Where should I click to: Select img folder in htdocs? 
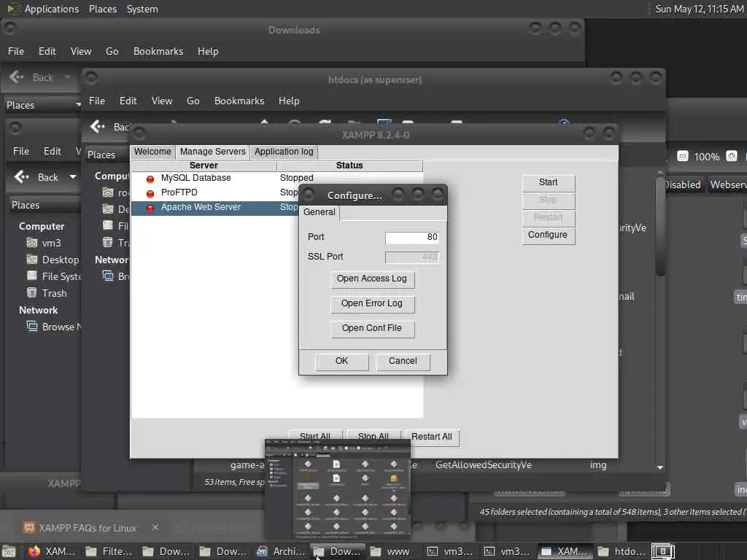(x=598, y=465)
